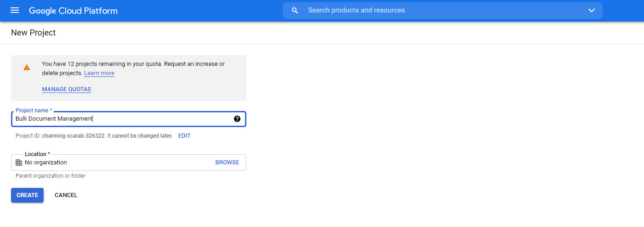Click the magnifier search icon
644x227 pixels.
point(295,11)
